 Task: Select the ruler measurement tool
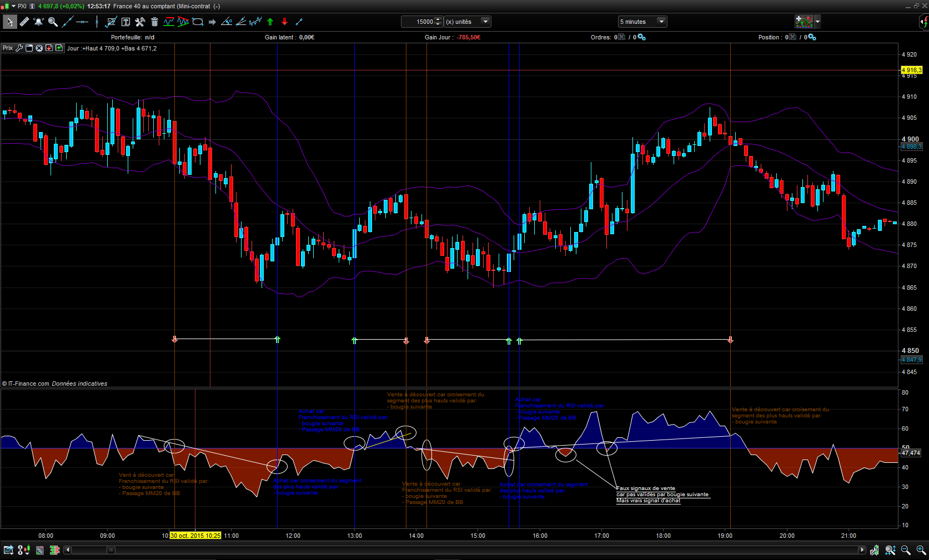24,22
